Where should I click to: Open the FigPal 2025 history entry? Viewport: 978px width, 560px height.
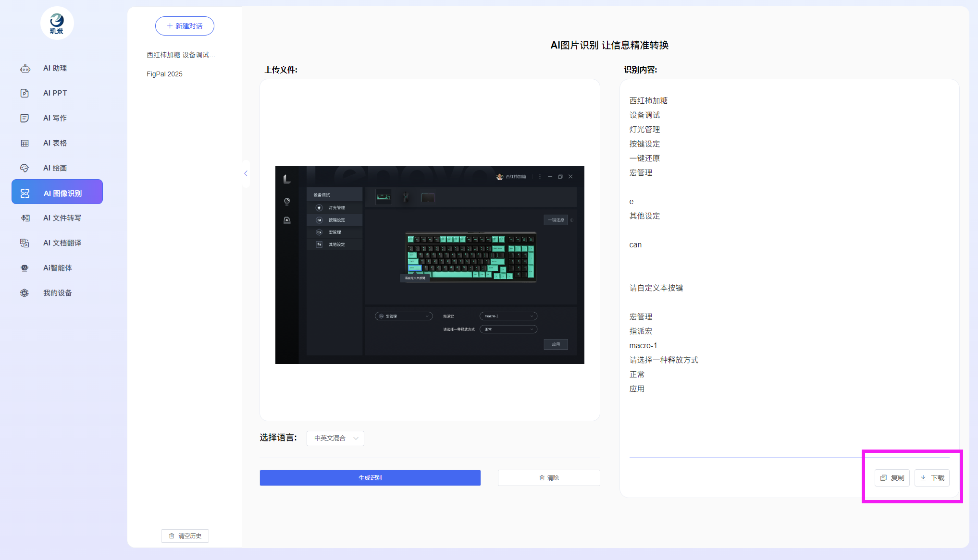164,74
